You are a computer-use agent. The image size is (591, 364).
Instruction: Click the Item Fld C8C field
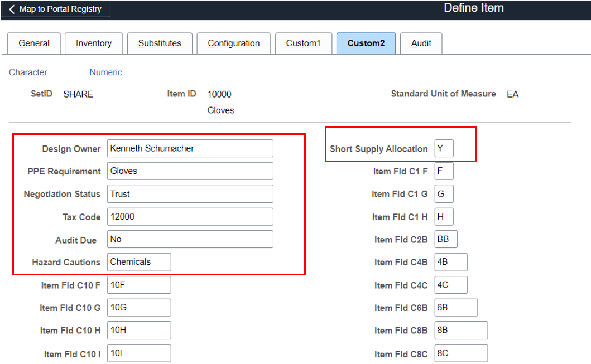[x=460, y=353]
